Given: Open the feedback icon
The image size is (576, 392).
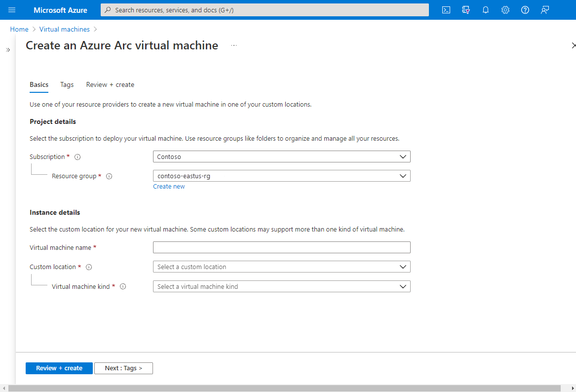Looking at the screenshot, I should (x=545, y=10).
